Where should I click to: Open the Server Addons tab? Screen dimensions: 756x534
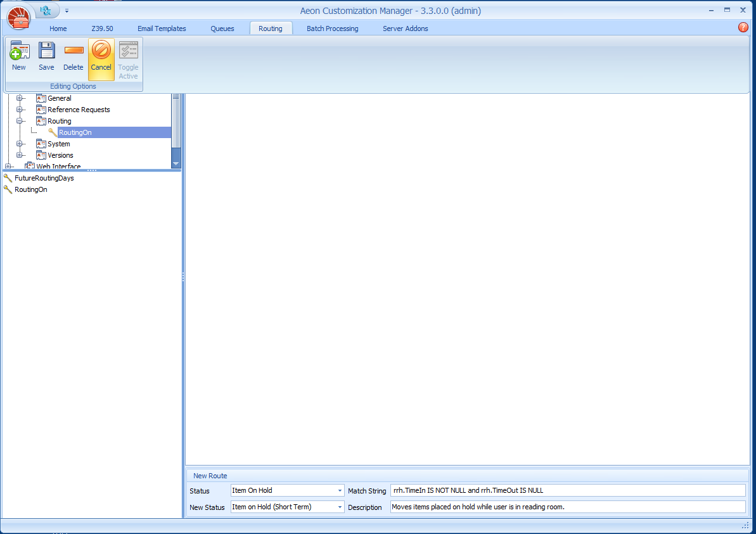(x=405, y=28)
